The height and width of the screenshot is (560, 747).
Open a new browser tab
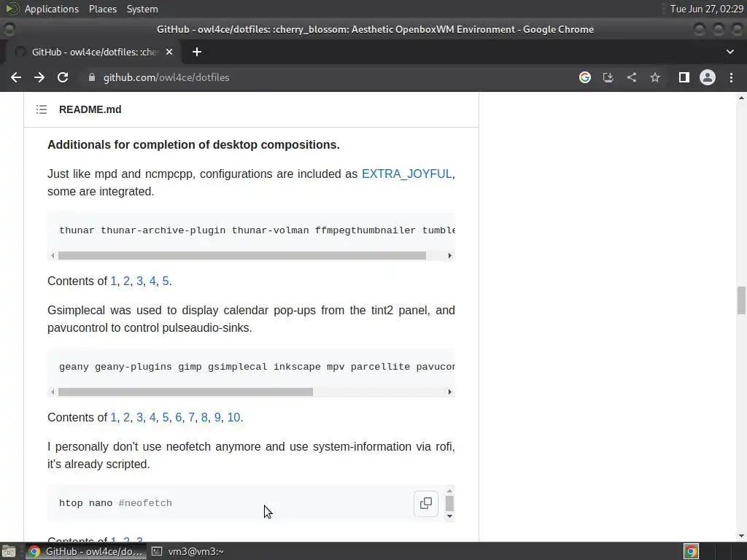[x=197, y=52]
